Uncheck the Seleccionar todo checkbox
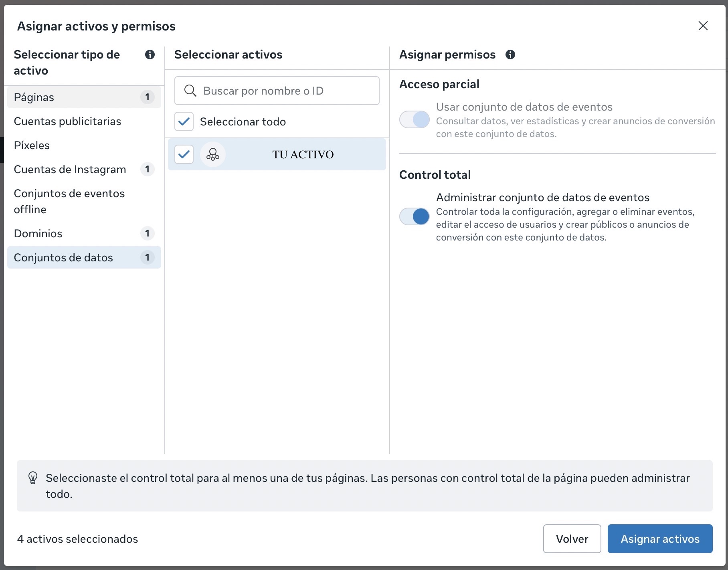Image resolution: width=728 pixels, height=570 pixels. [x=184, y=121]
